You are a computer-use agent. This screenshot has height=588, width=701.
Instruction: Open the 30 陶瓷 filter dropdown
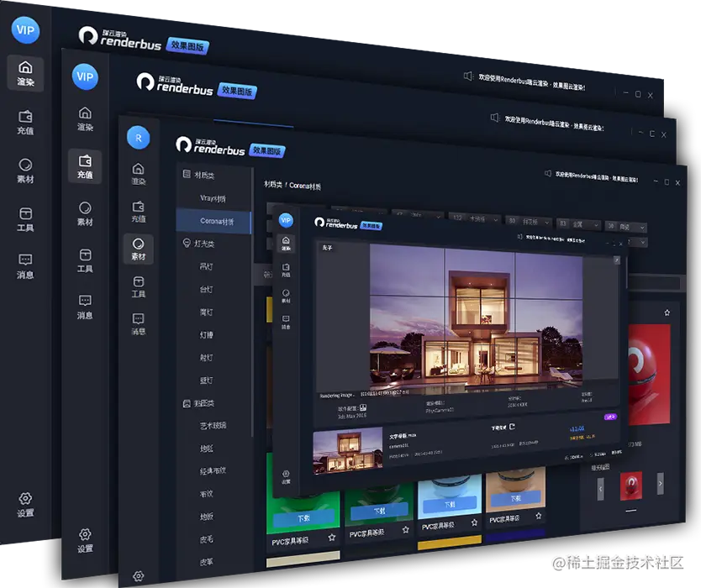point(626,227)
